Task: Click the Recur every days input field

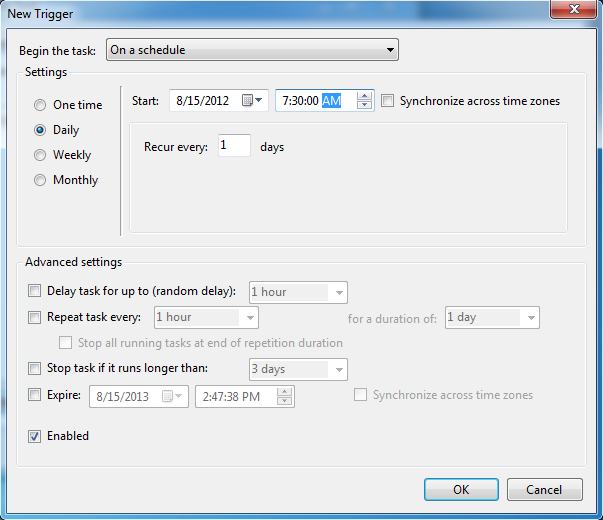Action: 234,145
